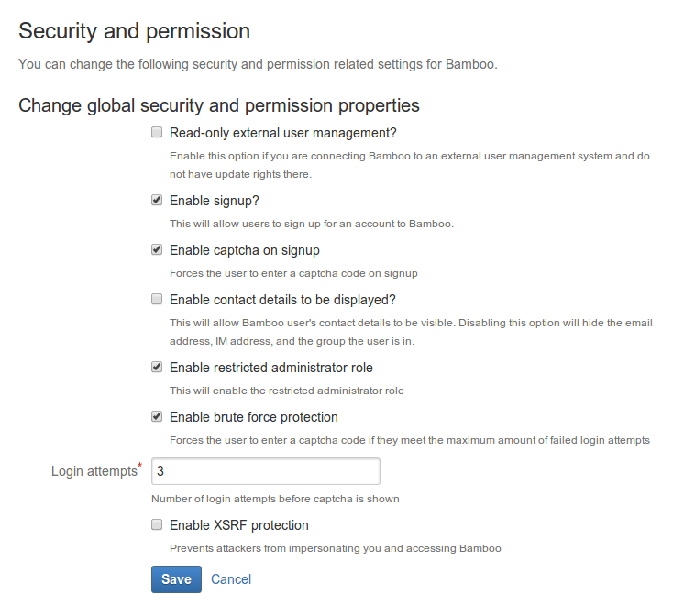The image size is (673, 616).
Task: Click the "Read-only external user management?" label text
Action: (x=283, y=133)
